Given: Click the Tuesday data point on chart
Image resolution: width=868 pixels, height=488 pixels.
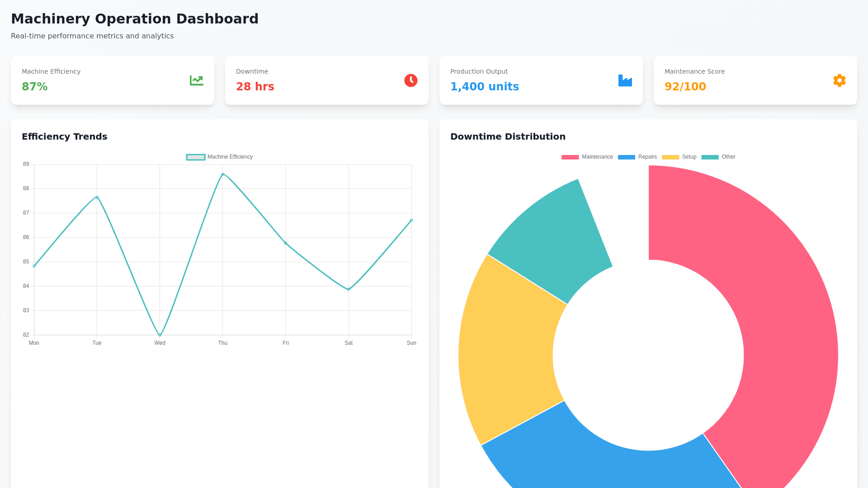Looking at the screenshot, I should tap(97, 197).
